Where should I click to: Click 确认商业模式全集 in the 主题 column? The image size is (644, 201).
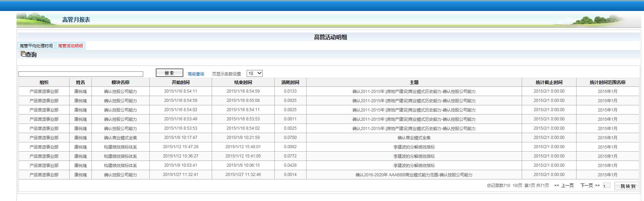coord(414,138)
